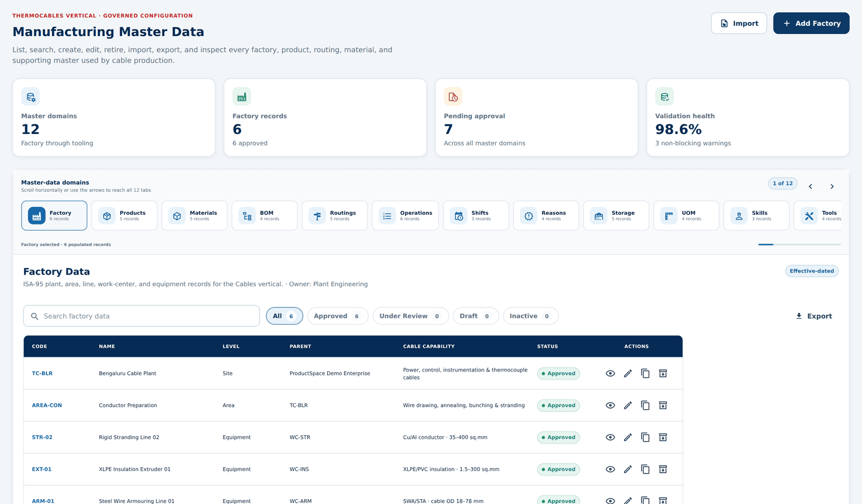
Task: Open the Materials domain tab
Action: tap(194, 215)
